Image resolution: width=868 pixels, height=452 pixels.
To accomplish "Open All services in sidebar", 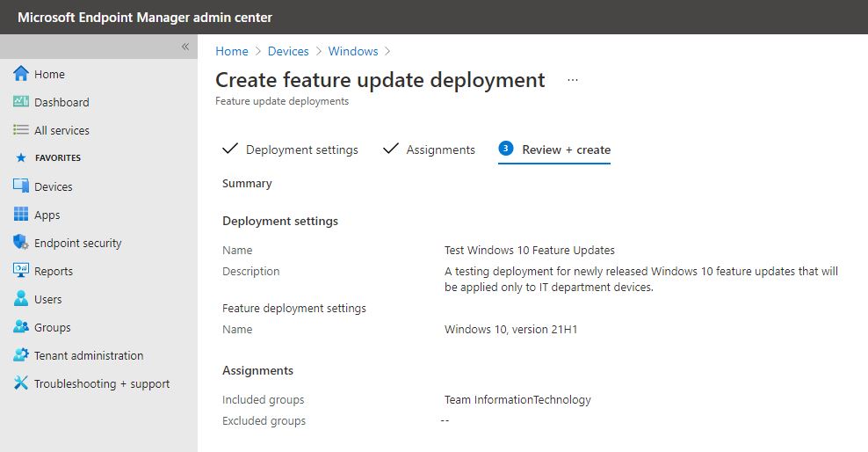I will click(x=61, y=131).
